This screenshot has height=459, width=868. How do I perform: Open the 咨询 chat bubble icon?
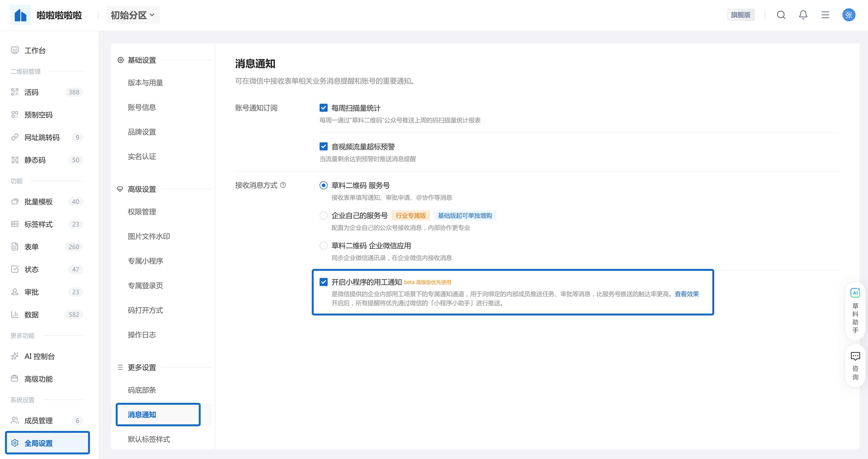(855, 356)
